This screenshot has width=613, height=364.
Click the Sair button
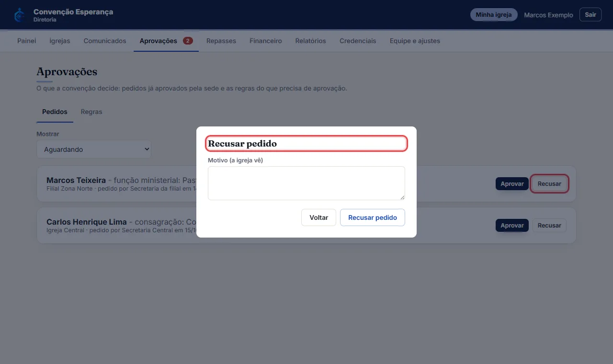pos(590,15)
